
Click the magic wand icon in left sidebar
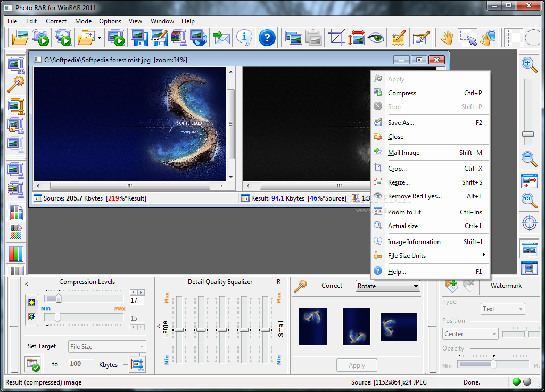click(x=16, y=84)
